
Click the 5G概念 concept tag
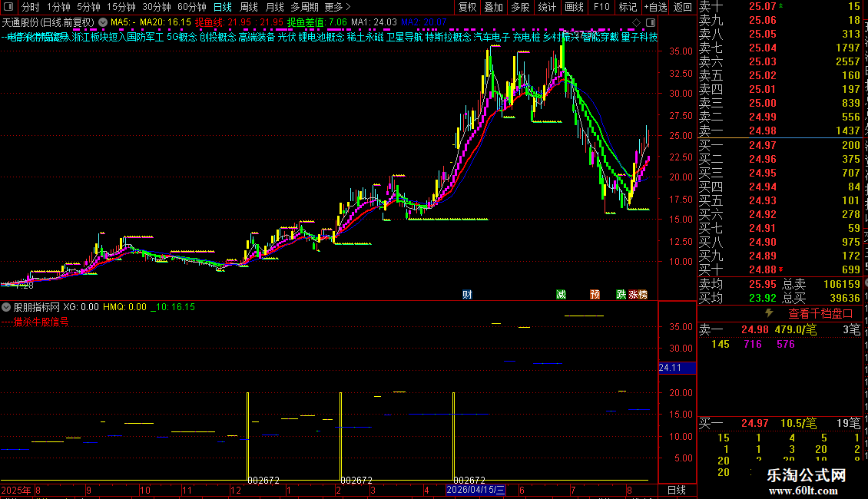[x=181, y=37]
